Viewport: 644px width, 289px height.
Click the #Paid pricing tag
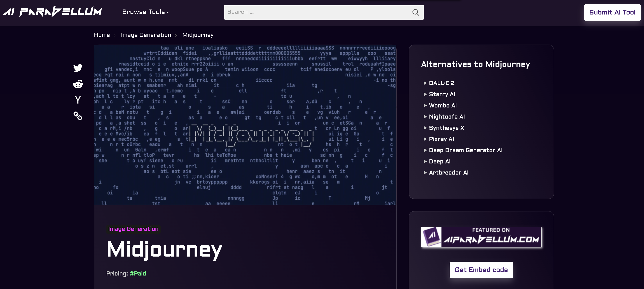pos(138,273)
